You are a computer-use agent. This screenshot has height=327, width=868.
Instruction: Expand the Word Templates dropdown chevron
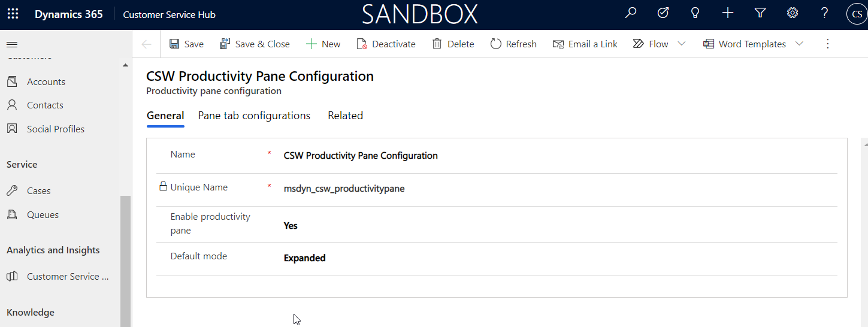(x=799, y=44)
